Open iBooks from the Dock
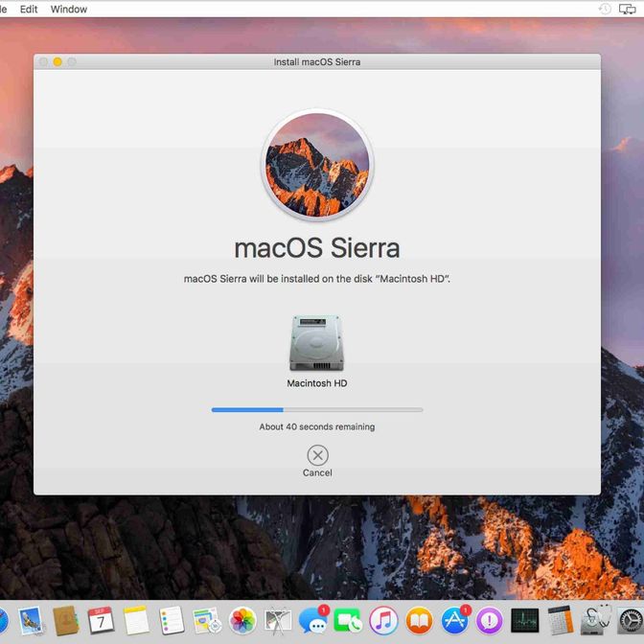Viewport: 644px width, 644px height. pos(419,621)
